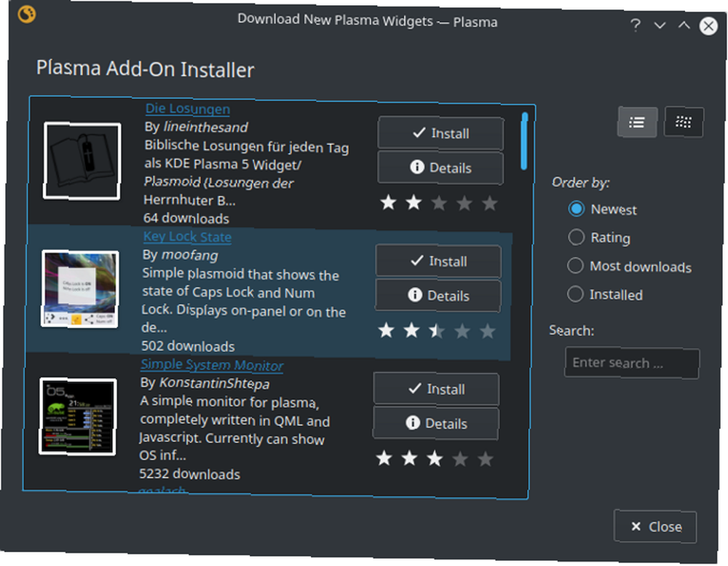Order widgets by Rating
Image resolution: width=728 pixels, height=566 pixels.
pyautogui.click(x=599, y=237)
